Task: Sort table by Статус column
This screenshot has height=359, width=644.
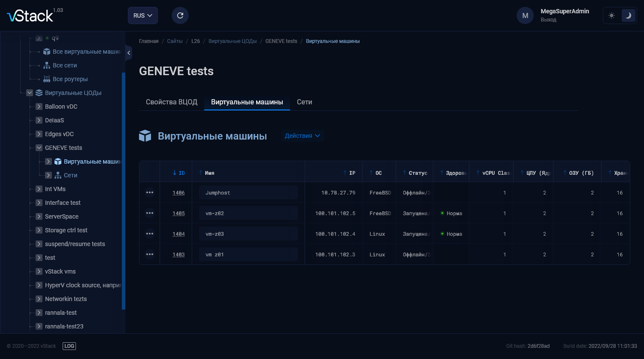Action: (415, 173)
